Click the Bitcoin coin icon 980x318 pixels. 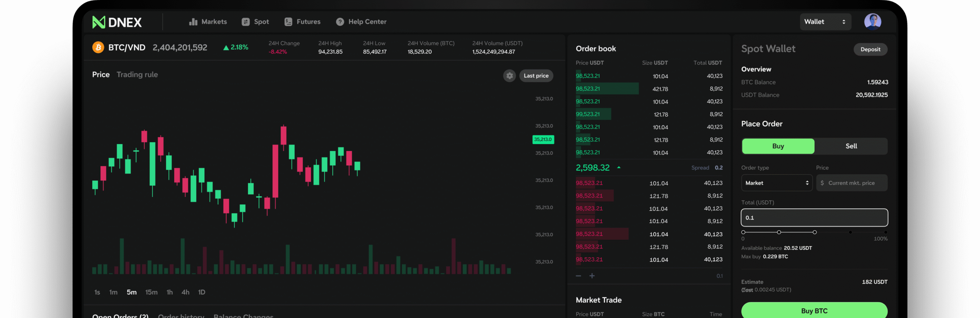(x=98, y=47)
